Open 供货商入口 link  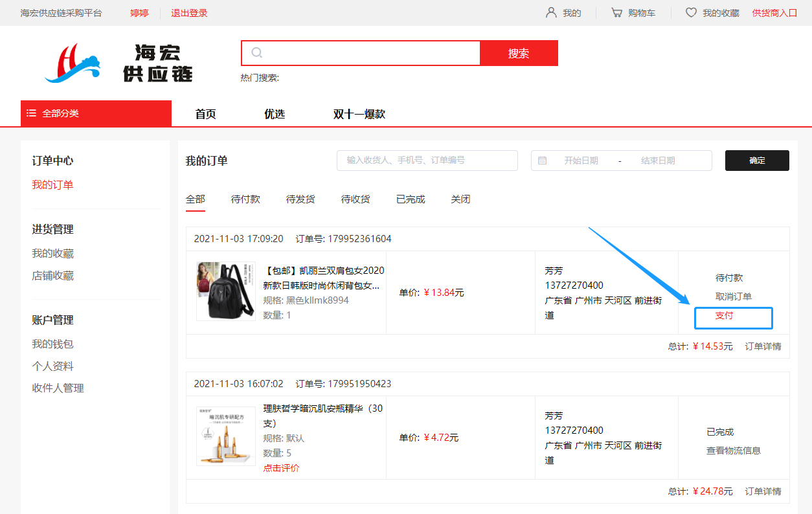click(x=774, y=13)
